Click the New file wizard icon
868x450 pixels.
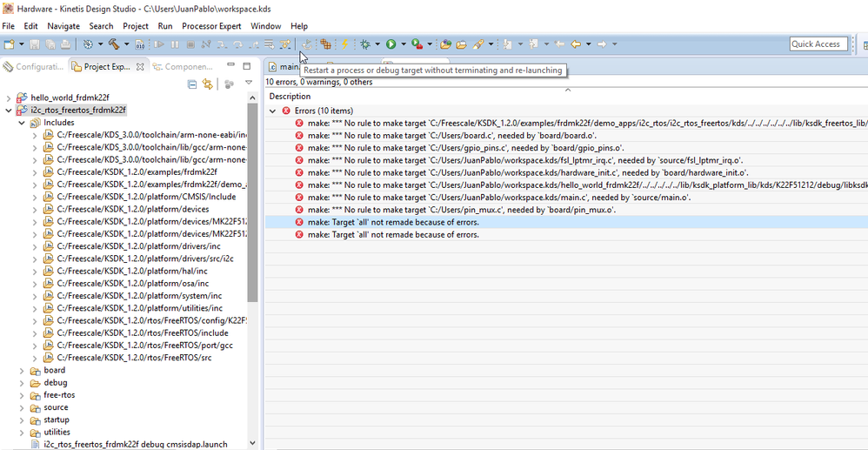[9, 44]
